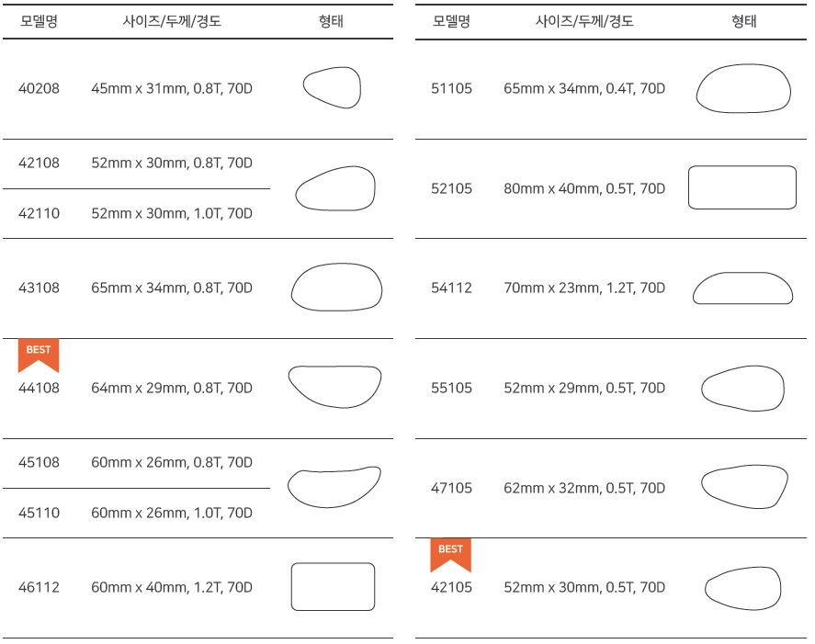Click the left 모델명 column header
This screenshot has width=815, height=644.
click(39, 21)
